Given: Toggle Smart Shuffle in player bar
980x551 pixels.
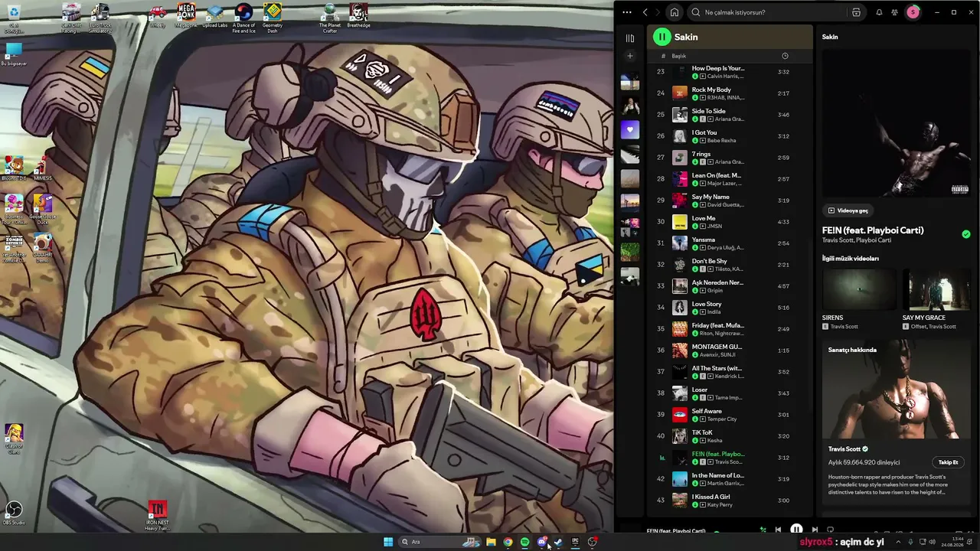Looking at the screenshot, I should (x=763, y=530).
